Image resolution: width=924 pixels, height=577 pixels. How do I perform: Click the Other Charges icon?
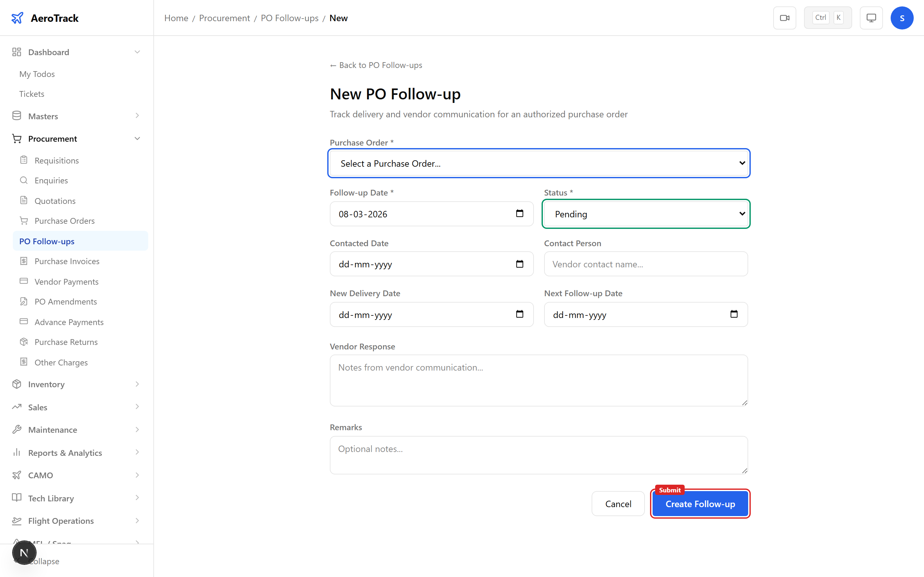pos(24,362)
